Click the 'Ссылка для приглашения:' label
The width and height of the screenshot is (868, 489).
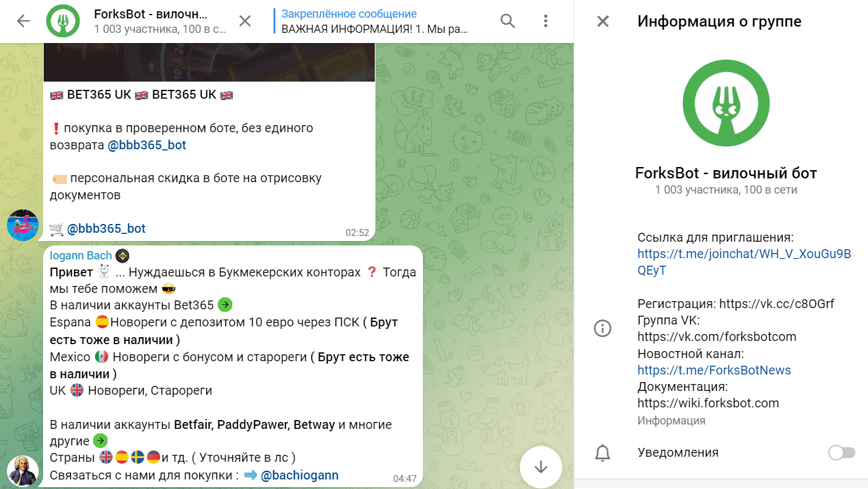tap(715, 238)
